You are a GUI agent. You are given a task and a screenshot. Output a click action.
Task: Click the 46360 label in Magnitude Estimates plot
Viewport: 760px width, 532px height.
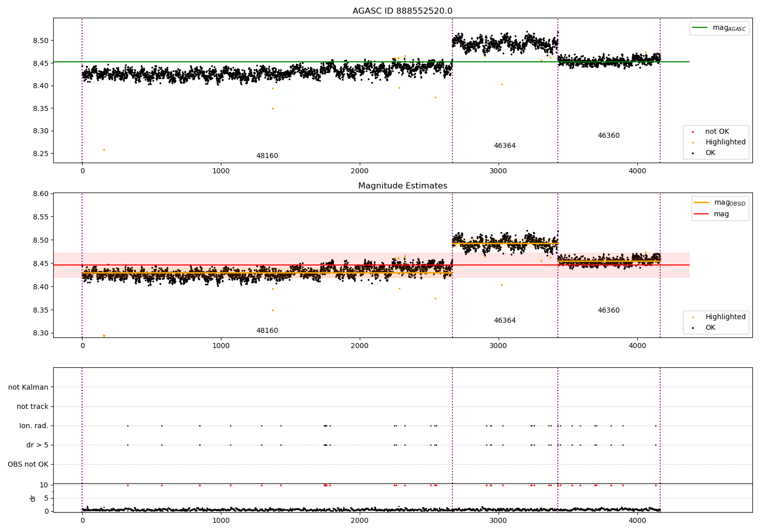(x=609, y=311)
